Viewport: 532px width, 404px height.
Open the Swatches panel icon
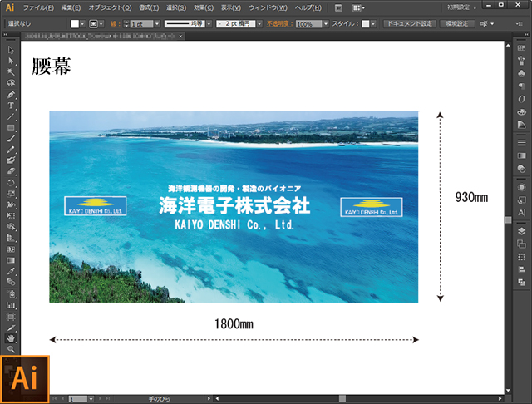(x=521, y=48)
